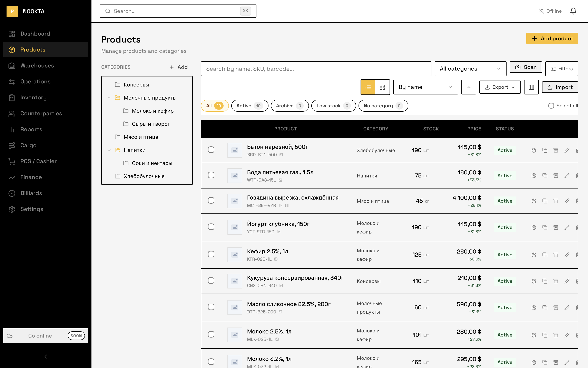Viewport: 588px width, 368px height.
Task: Open POS / Cashier in the sidebar
Action: click(46, 161)
